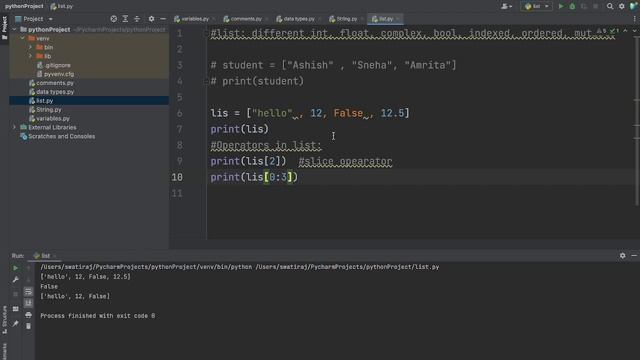Clear console output with trash icon

point(28,326)
